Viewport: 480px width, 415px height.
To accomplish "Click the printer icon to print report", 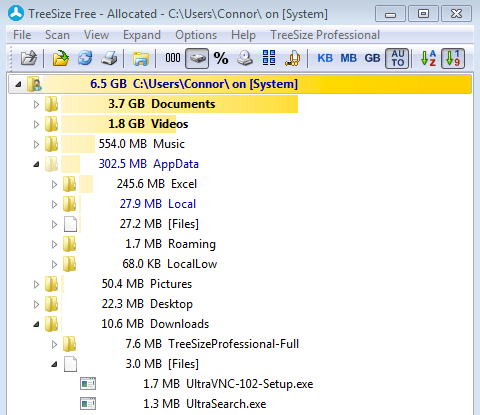I will pos(109,58).
